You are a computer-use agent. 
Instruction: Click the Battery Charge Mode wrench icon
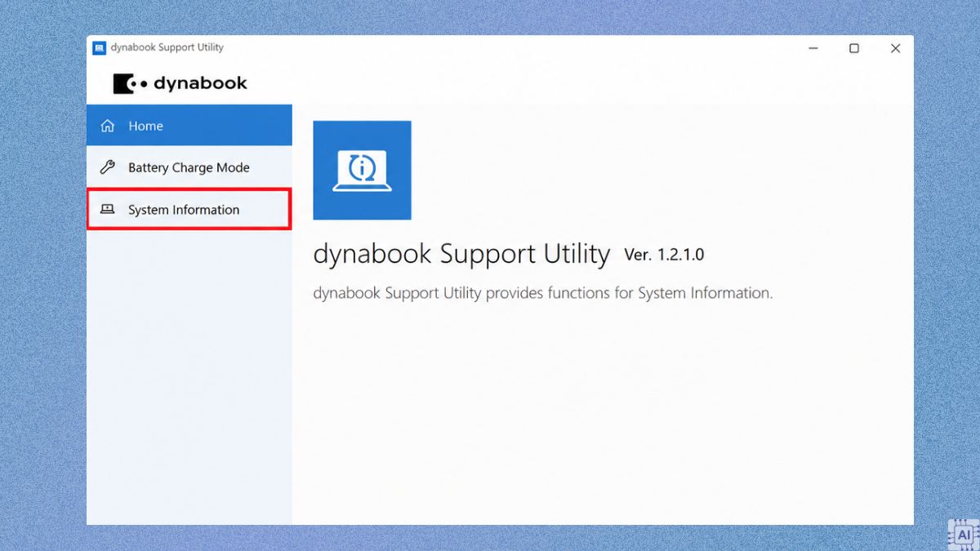(108, 167)
